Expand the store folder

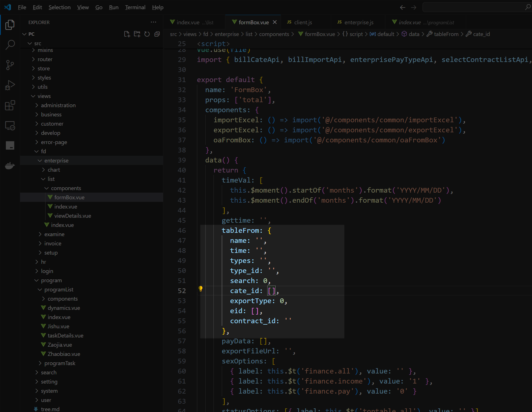(44, 68)
